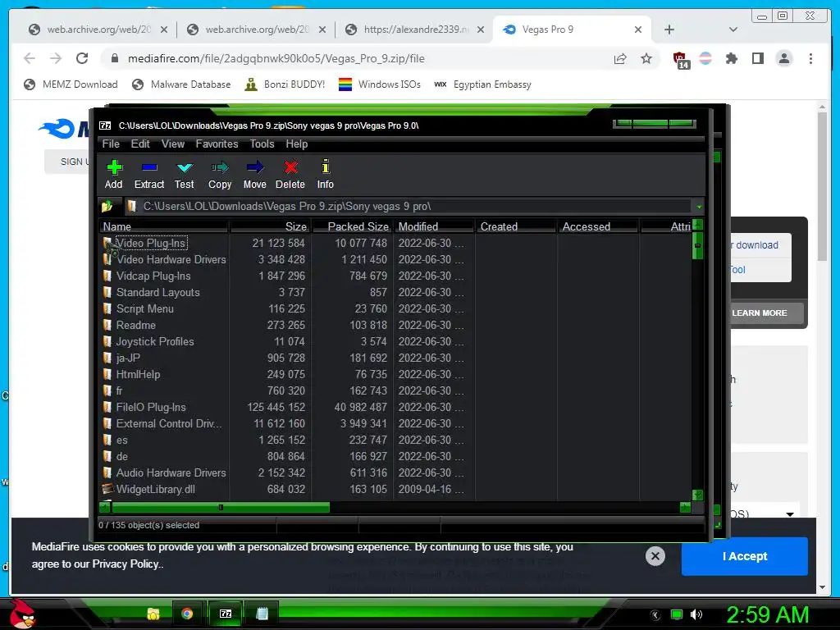Open the Bonzi BUDDY! bookmark
The image size is (840, 630).
(x=285, y=84)
